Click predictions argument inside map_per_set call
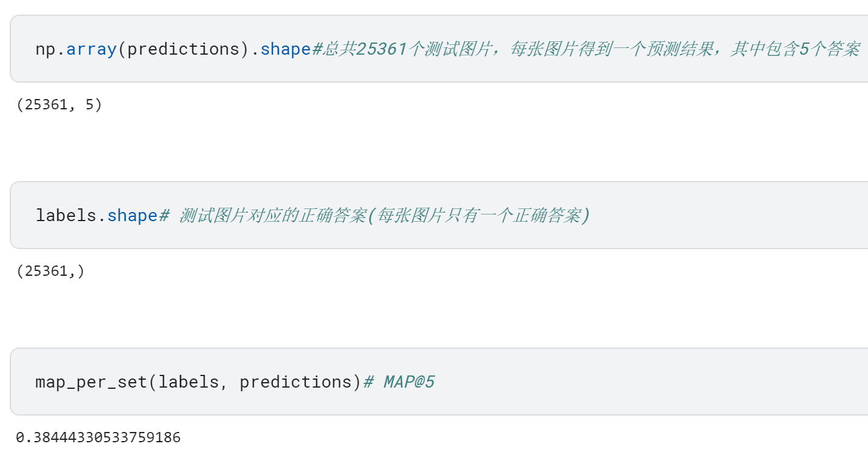Image resolution: width=868 pixels, height=452 pixels. pos(296,382)
